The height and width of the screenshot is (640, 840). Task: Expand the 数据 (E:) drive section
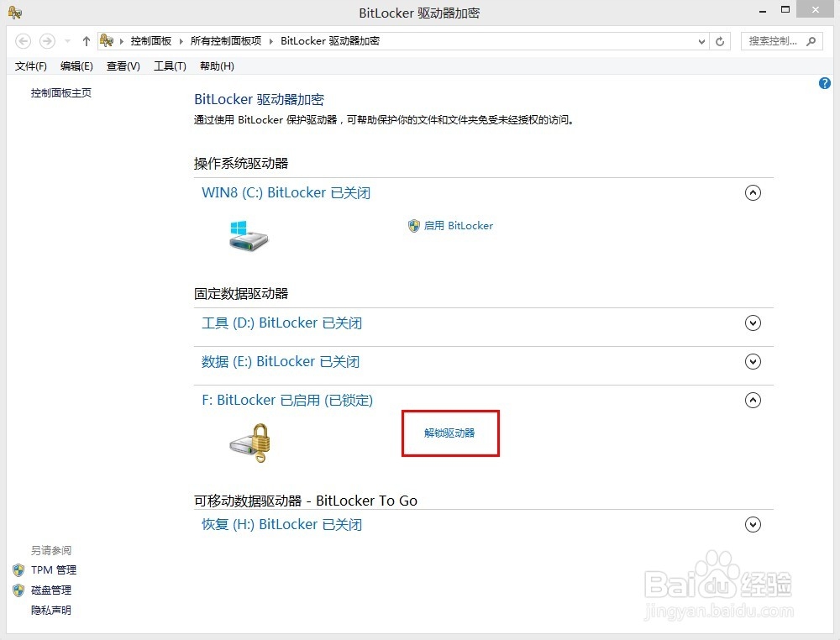point(753,361)
